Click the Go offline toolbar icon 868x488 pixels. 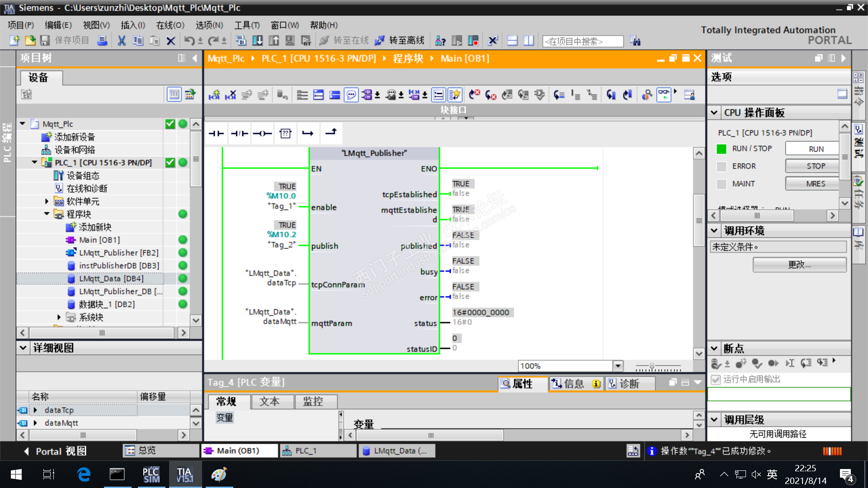pos(380,41)
